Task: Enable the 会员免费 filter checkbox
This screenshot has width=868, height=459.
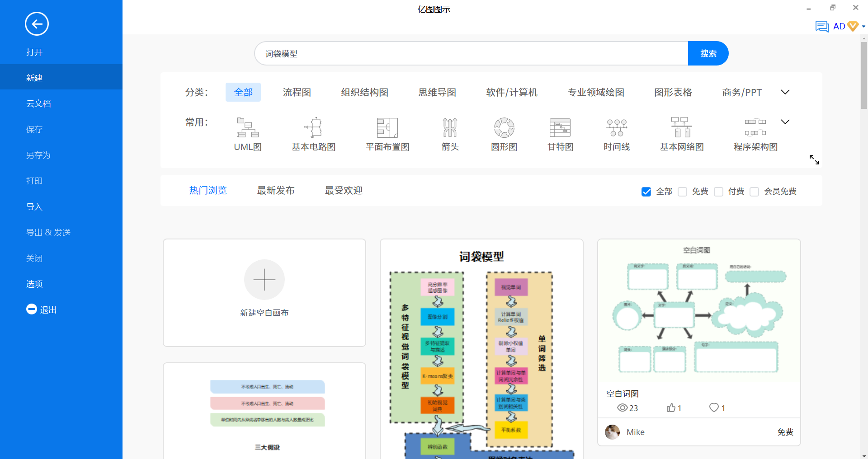Action: [x=754, y=192]
